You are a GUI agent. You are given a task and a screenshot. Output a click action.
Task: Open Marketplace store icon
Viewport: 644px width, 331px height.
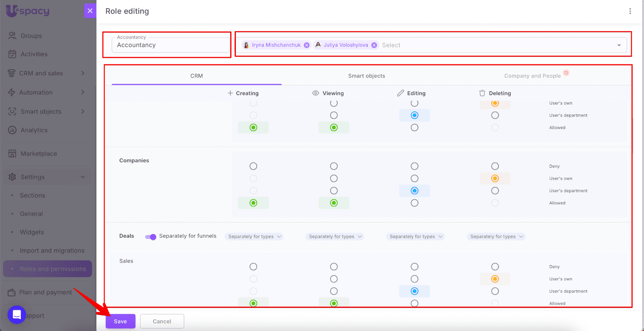pos(12,154)
